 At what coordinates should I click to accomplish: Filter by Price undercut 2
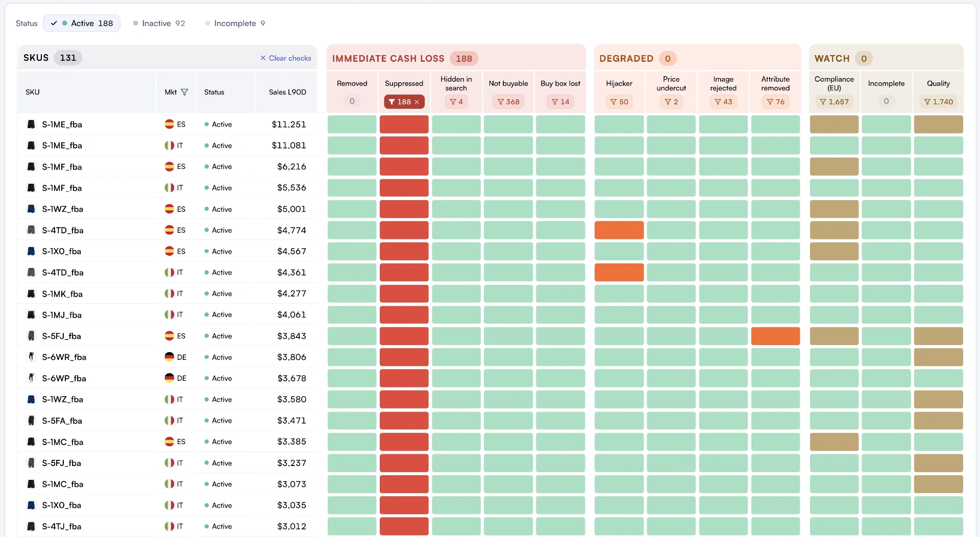click(x=671, y=102)
